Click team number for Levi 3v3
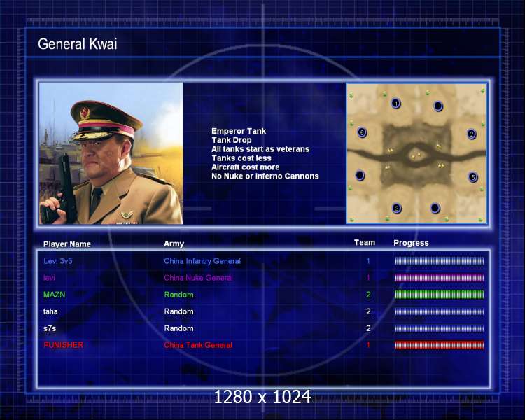 tap(368, 261)
